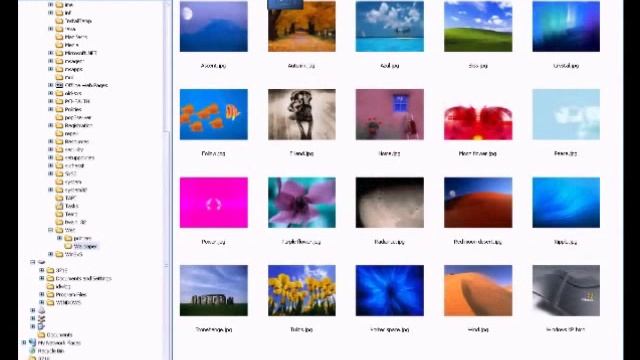Select the Purple flower thumbnail

tap(302, 202)
